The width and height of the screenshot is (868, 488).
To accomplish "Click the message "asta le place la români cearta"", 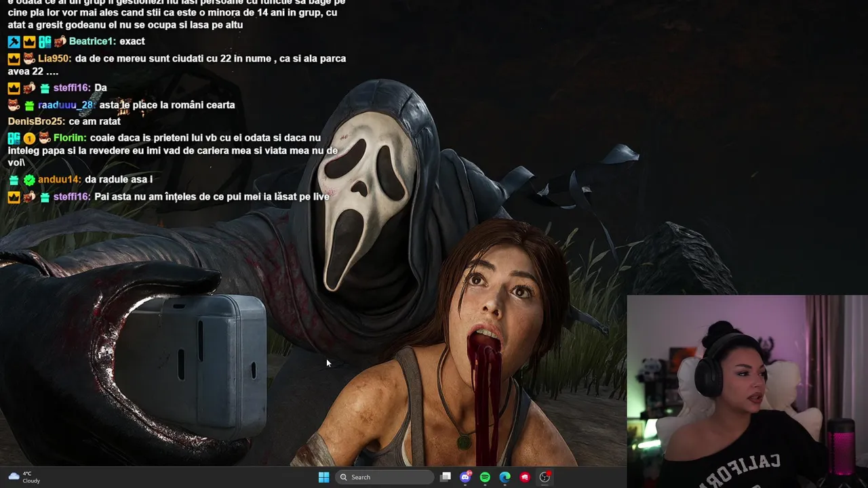I will click(167, 105).
